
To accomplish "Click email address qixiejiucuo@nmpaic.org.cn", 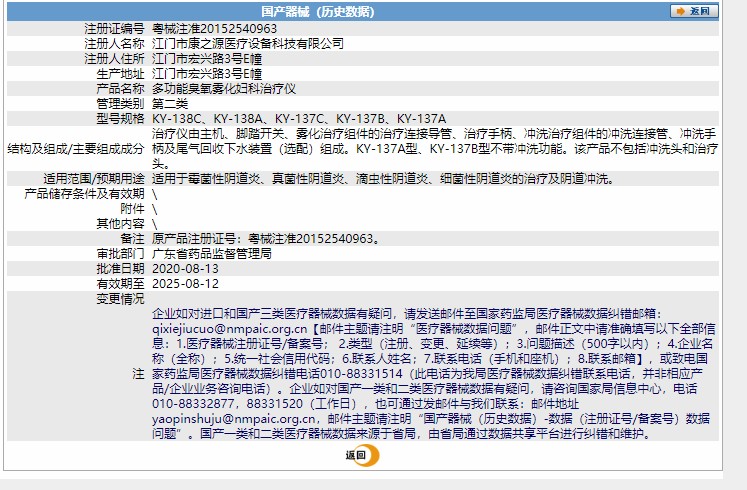I will [x=230, y=329].
